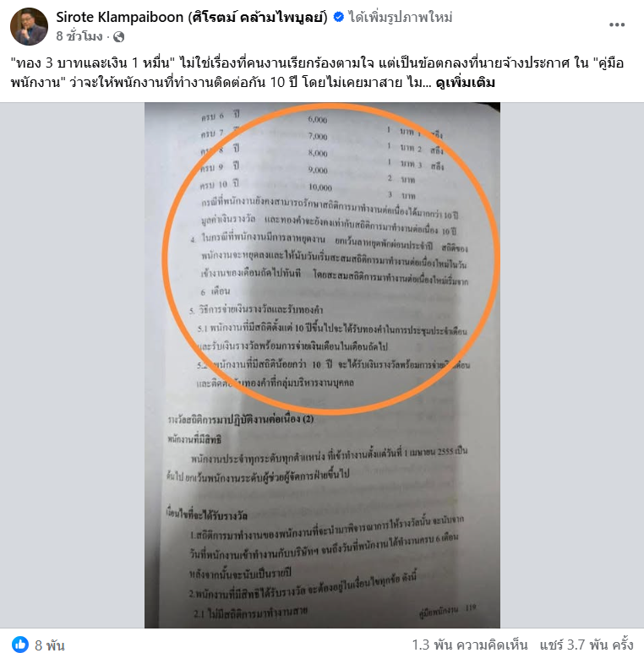Click the blue thumbs-up reaction icon
The width and height of the screenshot is (644, 653).
tap(20, 645)
